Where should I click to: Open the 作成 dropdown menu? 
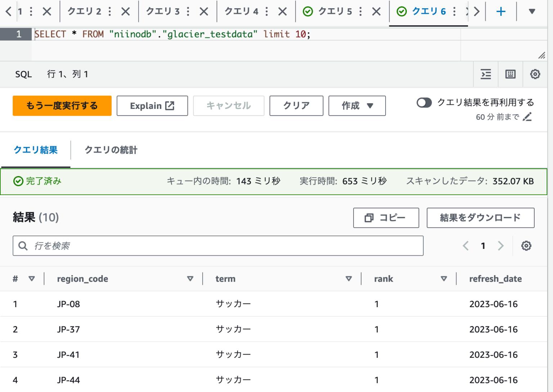pos(357,106)
